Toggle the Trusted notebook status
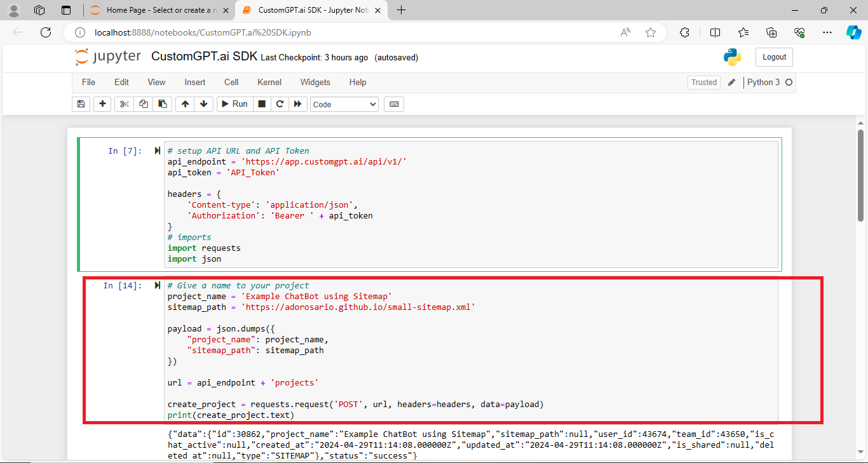Screen dimensions: 868x463 click(703, 82)
